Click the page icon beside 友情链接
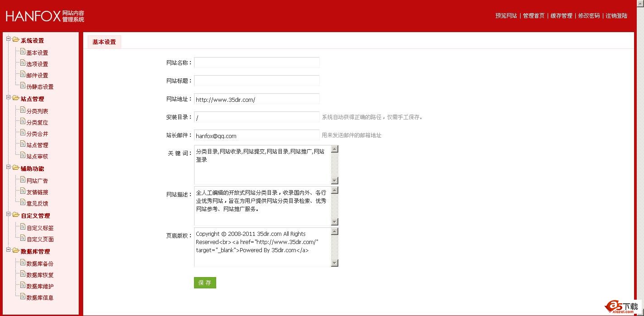This screenshot has width=644, height=316. pyautogui.click(x=23, y=191)
